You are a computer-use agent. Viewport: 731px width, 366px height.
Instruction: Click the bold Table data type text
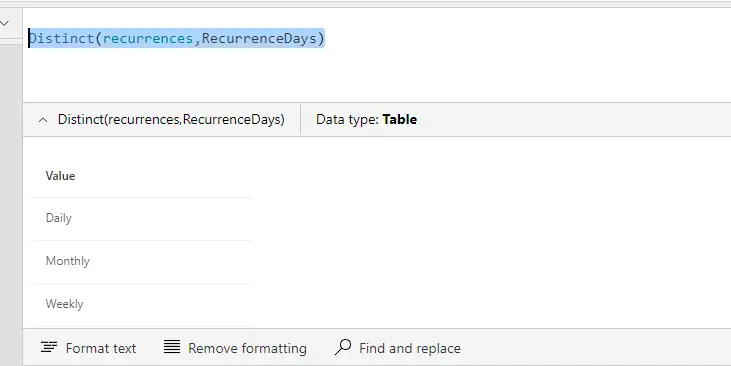400,119
